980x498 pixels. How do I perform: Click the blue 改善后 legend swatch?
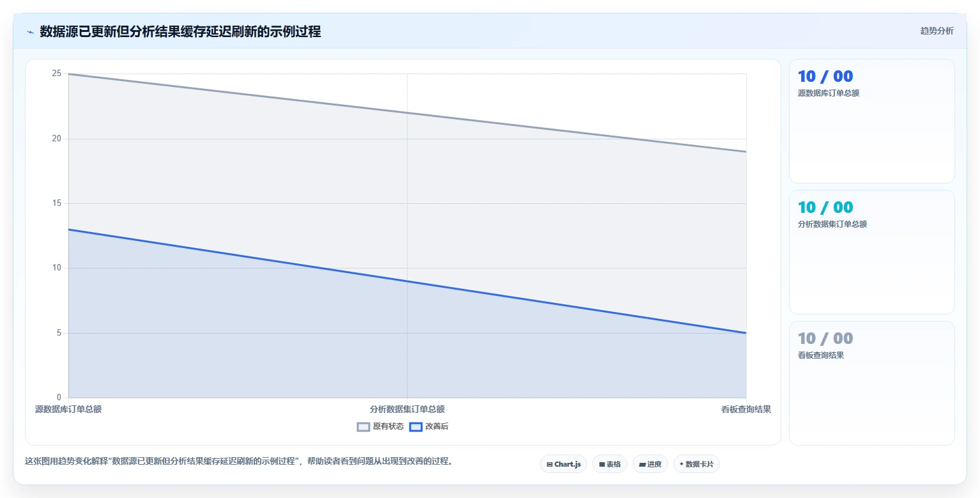416,426
